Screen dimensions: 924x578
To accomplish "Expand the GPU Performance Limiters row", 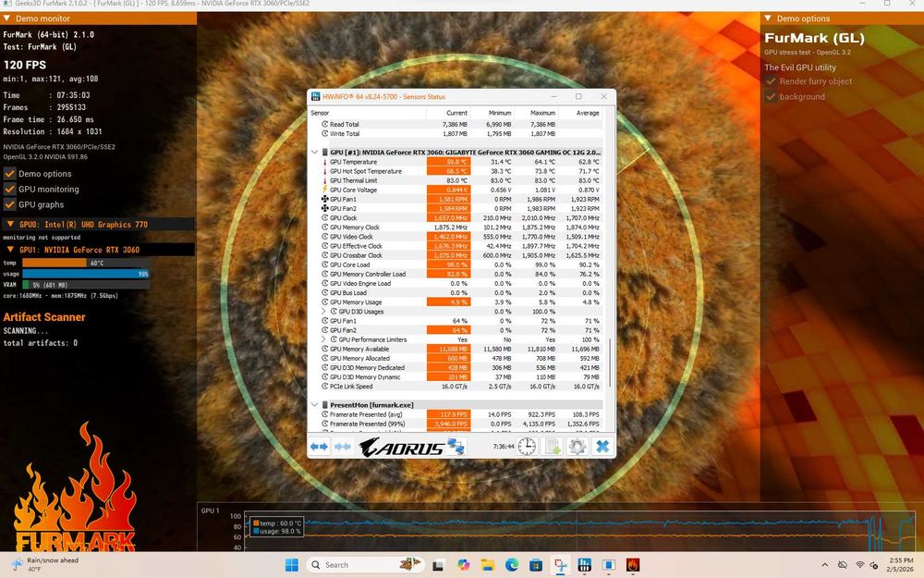I will (x=323, y=339).
